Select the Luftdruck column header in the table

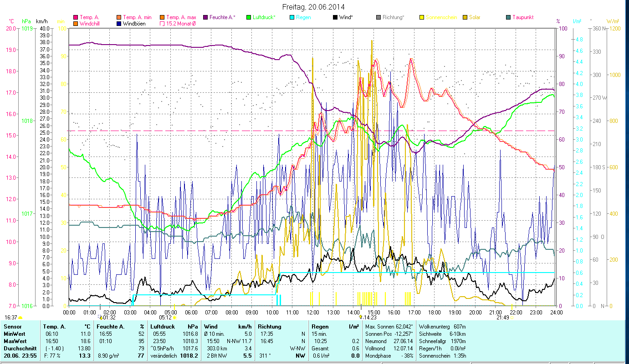click(x=162, y=327)
